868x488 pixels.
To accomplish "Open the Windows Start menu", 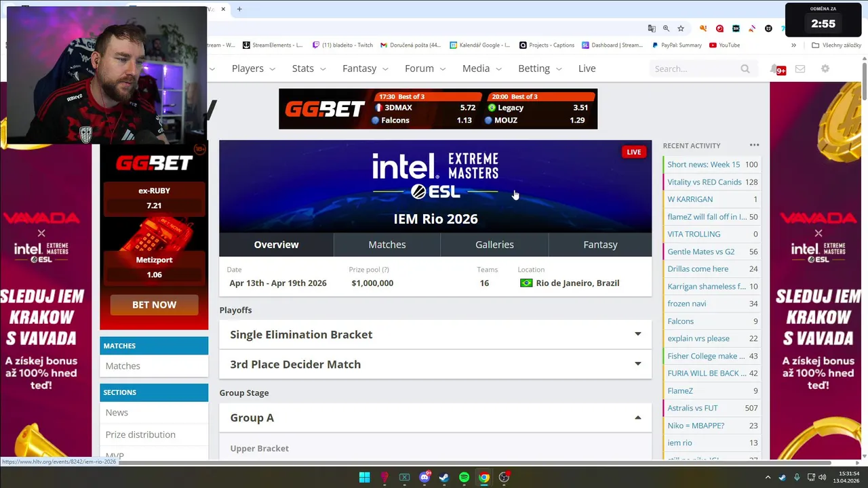I will pos(364,477).
